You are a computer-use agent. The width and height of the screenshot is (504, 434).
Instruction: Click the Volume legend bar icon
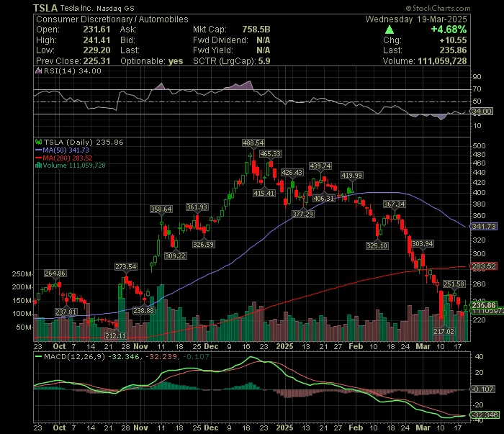(x=39, y=166)
